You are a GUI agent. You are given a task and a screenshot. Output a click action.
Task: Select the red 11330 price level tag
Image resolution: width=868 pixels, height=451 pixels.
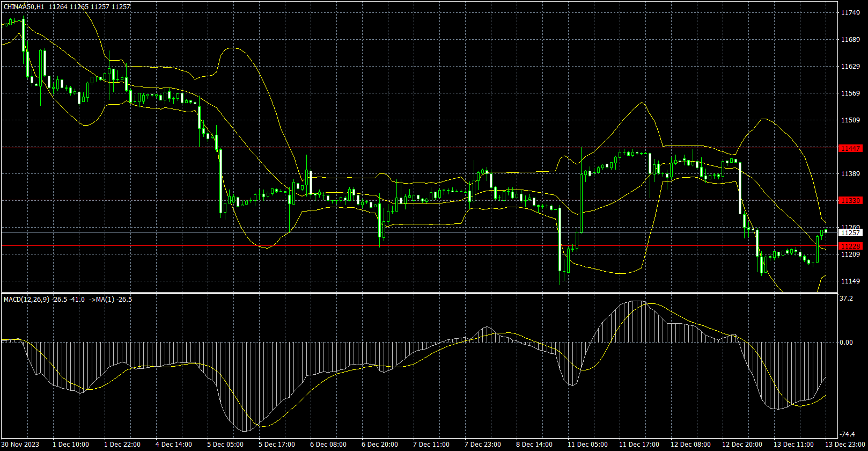click(851, 200)
